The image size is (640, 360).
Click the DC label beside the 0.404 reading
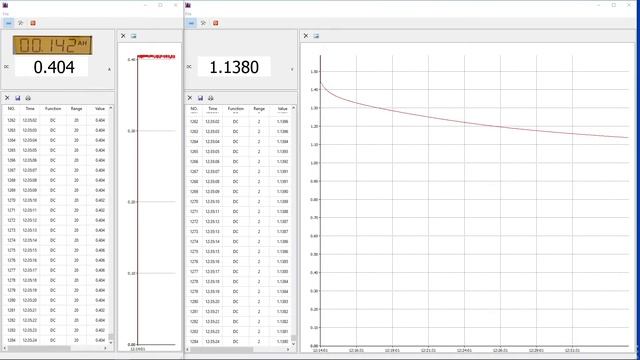6,67
